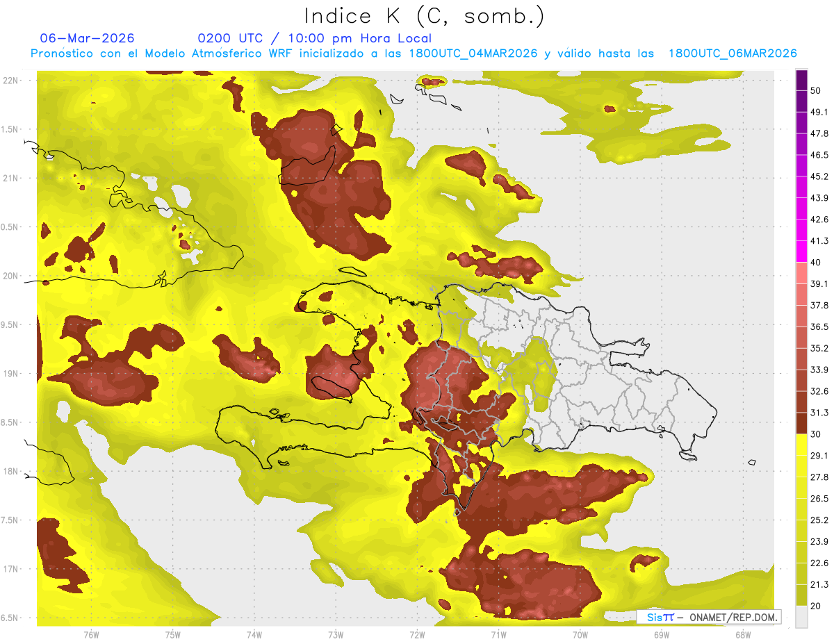Click the longitude axis label "69W"
The width and height of the screenshot is (834, 644).
[662, 635]
